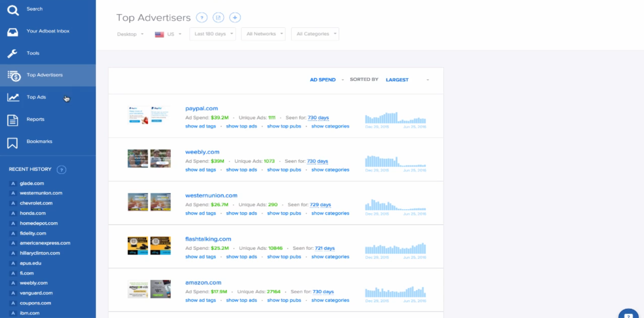The width and height of the screenshot is (644, 318).
Task: Open the All Networks dropdown
Action: point(263,34)
